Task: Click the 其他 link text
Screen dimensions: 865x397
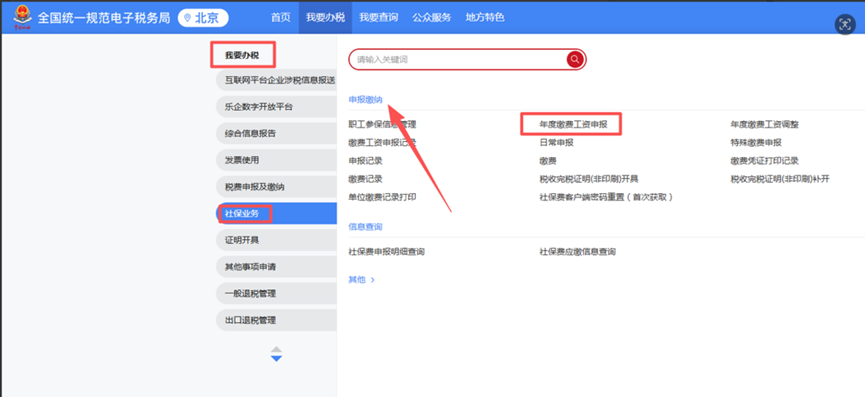Action: tap(357, 280)
